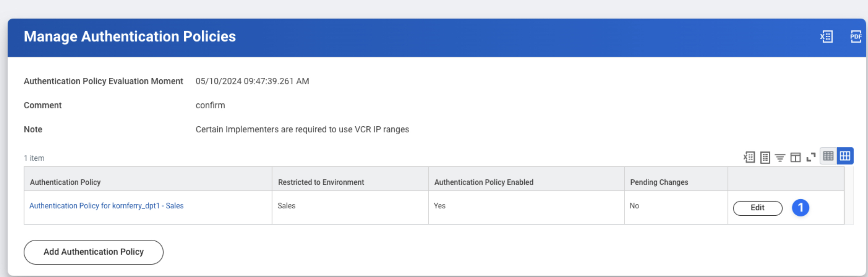
Task: Open the table filter icon
Action: pyautogui.click(x=780, y=157)
